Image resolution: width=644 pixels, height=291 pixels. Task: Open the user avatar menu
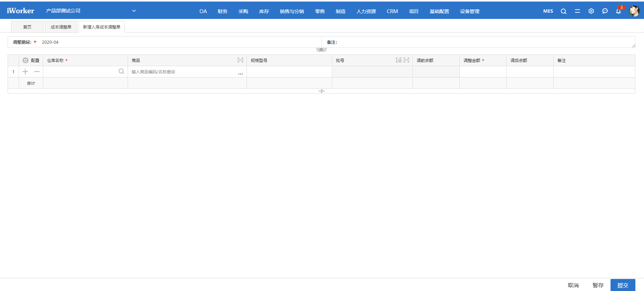click(x=634, y=11)
